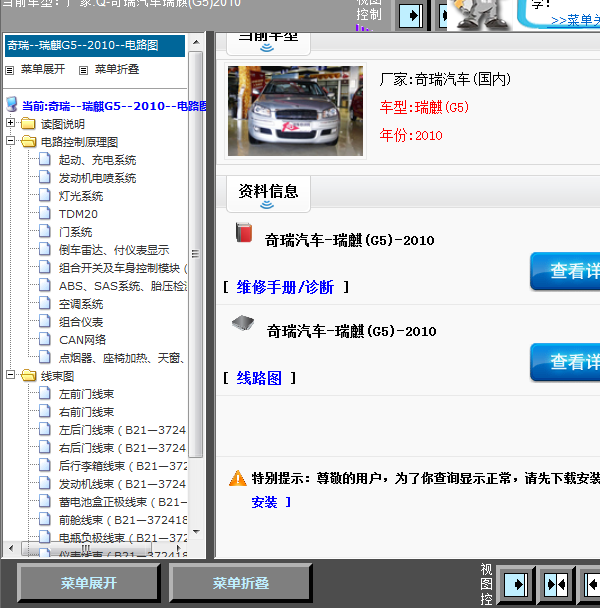Click page icon beside 左前门线束
Image resolution: width=600 pixels, height=608 pixels.
45,393
